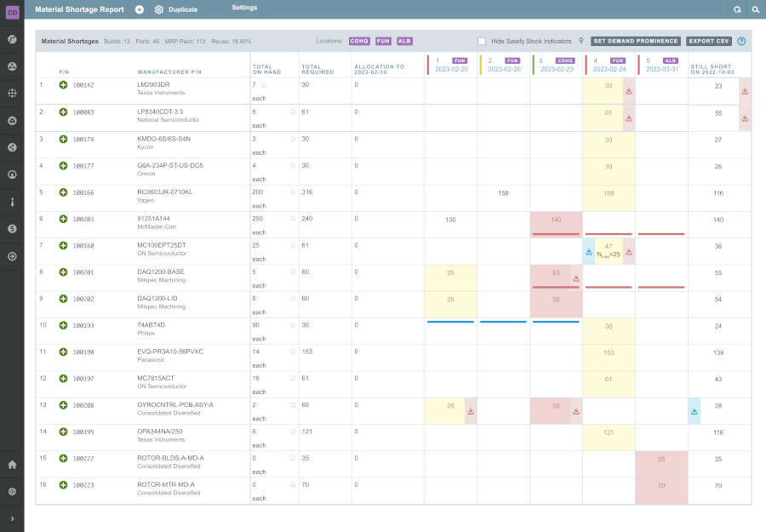Screen dimensions: 766x532
Task: Click the green plus icon for part 100222
Action: coord(63,458)
